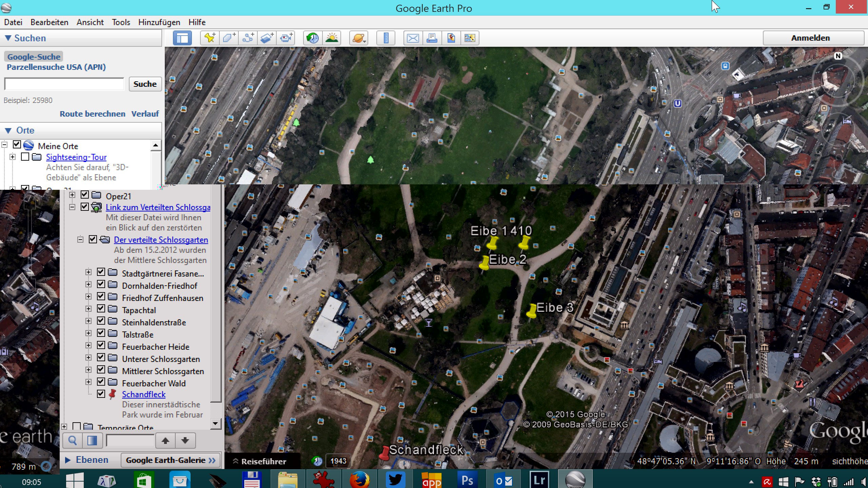Image resolution: width=868 pixels, height=488 pixels.
Task: Expand the Talstraße folder
Action: click(x=88, y=333)
